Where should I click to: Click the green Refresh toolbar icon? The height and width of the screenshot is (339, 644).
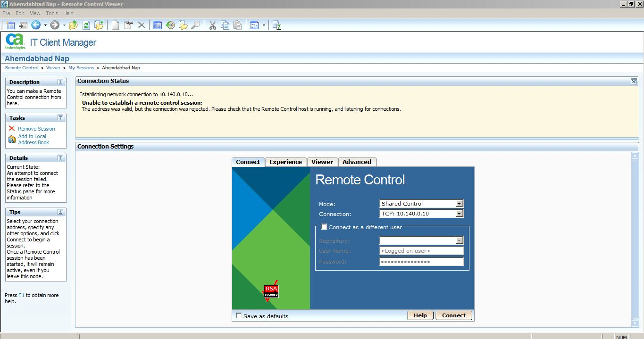pyautogui.click(x=86, y=25)
